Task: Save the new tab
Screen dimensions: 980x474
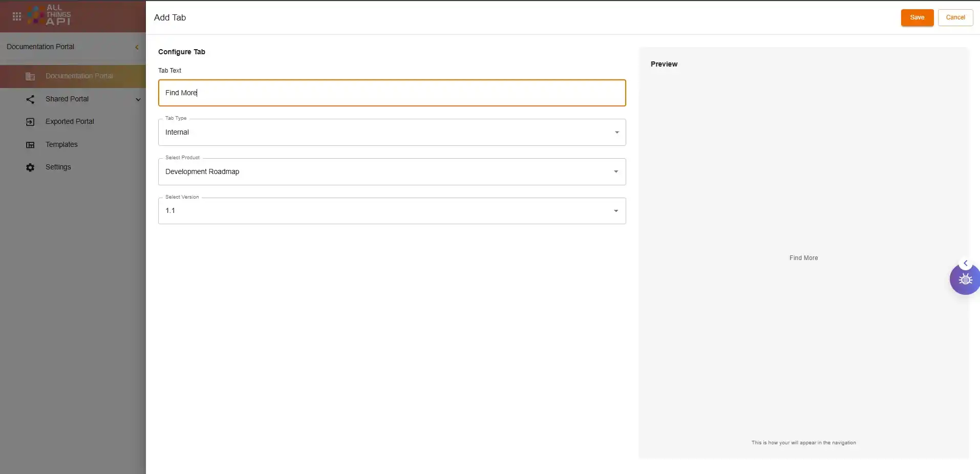Action: pyautogui.click(x=917, y=17)
